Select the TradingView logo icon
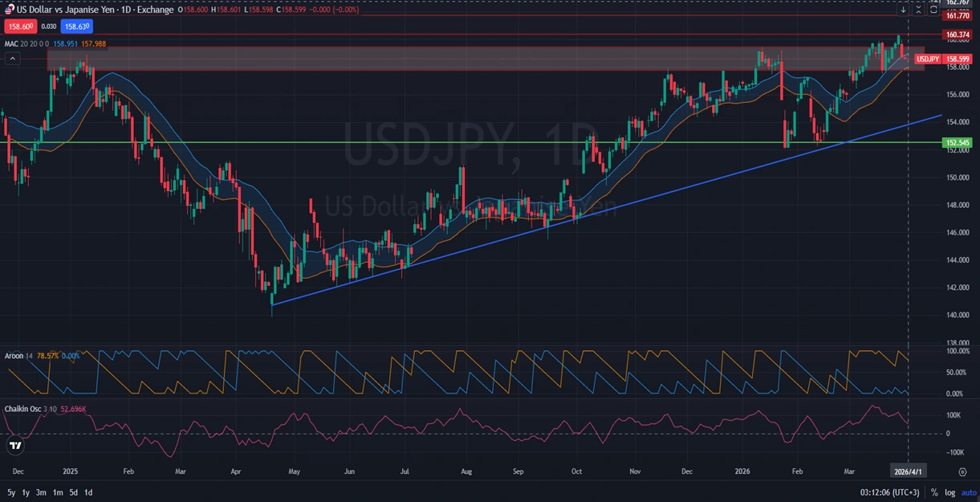Image resolution: width=980 pixels, height=502 pixels. (x=14, y=445)
